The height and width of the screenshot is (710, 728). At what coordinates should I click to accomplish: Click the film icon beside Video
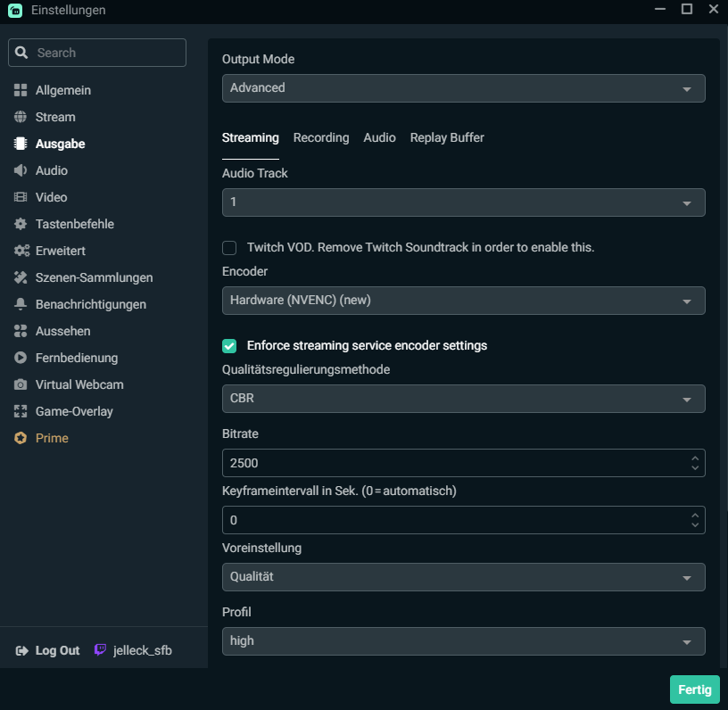[x=21, y=197]
